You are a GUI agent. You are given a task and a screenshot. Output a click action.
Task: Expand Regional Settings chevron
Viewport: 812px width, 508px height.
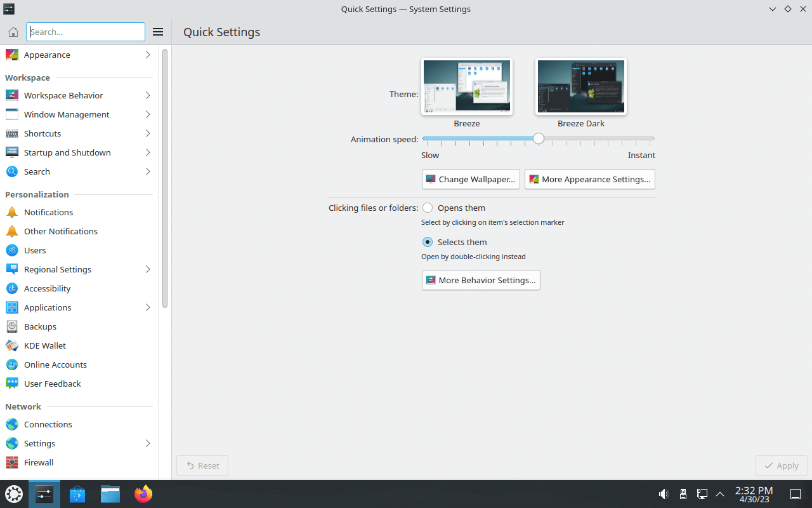[148, 269]
